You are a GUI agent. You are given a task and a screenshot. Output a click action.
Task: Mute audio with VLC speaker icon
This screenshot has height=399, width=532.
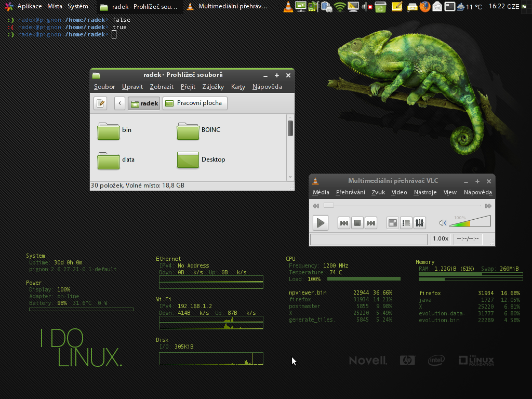coord(443,223)
